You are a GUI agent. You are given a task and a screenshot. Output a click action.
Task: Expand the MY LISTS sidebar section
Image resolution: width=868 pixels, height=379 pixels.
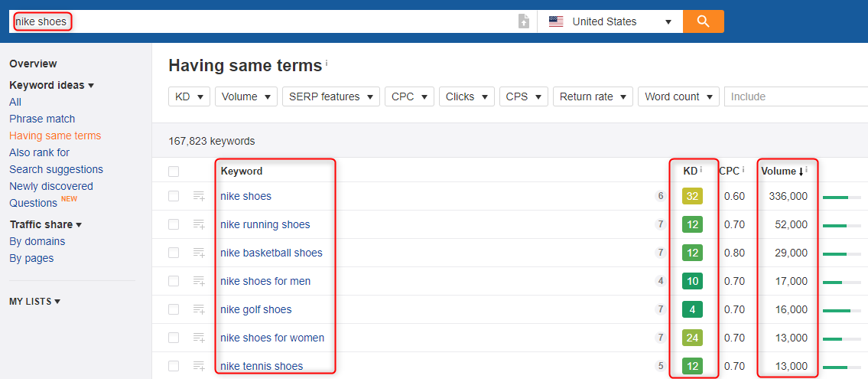pos(35,302)
